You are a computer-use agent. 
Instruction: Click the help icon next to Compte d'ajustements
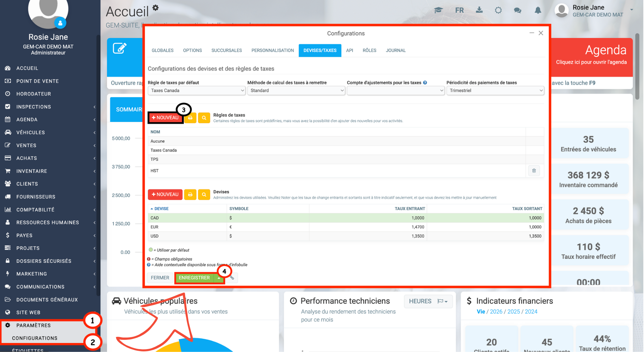tap(425, 83)
